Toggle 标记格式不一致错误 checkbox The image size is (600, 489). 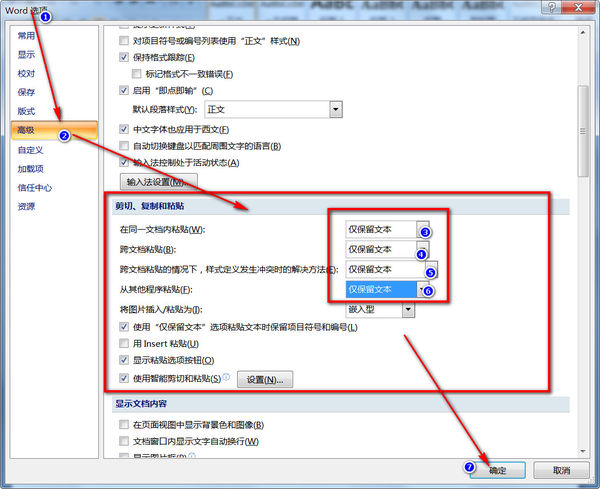coord(136,74)
